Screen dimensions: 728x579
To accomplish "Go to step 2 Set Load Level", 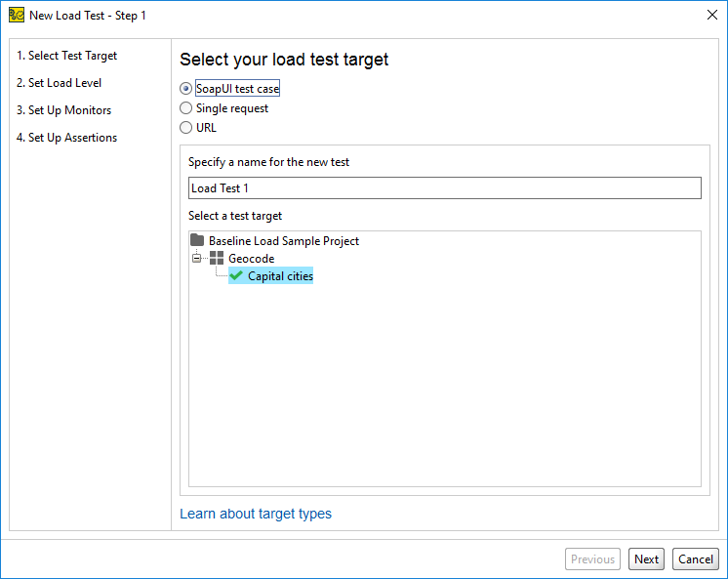I will pos(59,83).
